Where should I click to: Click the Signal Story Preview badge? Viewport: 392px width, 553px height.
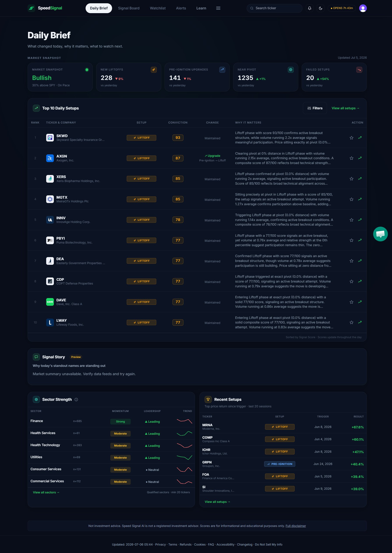[x=76, y=357]
